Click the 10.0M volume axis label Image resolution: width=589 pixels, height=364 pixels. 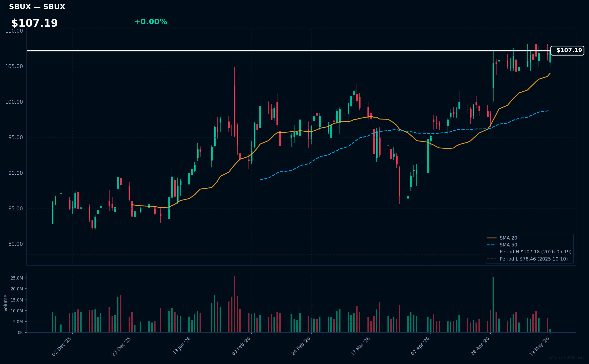(x=17, y=311)
